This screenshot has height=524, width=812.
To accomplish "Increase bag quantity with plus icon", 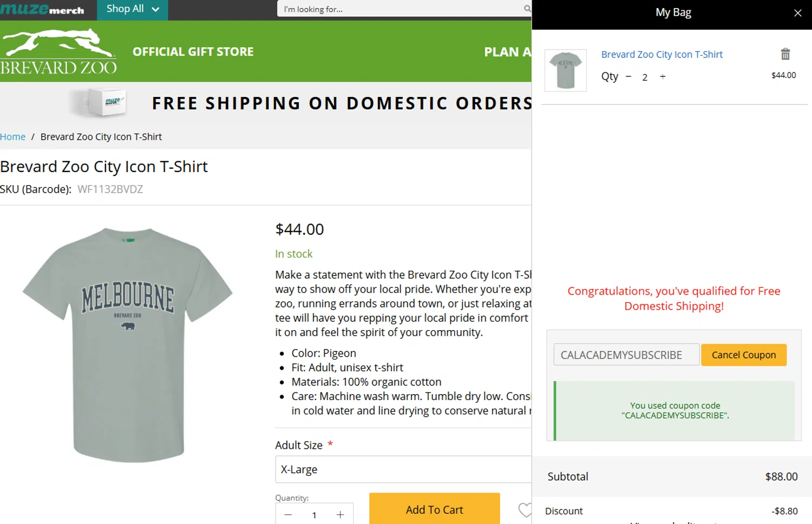I will [x=663, y=77].
